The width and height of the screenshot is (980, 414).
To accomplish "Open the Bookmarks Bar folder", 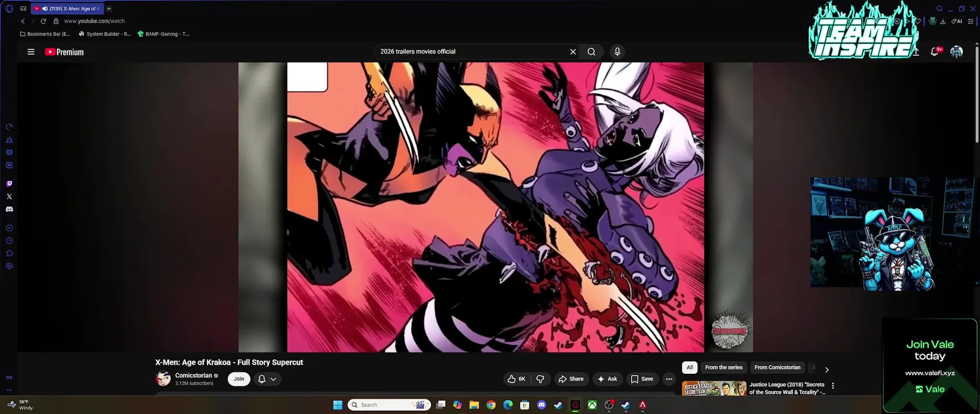I will point(45,34).
